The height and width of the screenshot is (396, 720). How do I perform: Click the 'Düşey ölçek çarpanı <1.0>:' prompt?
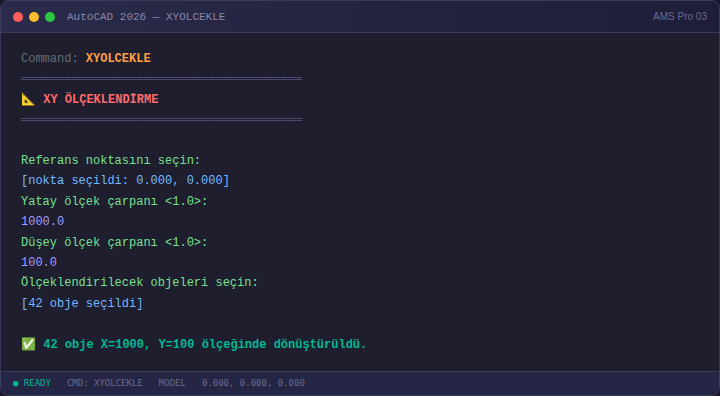point(114,242)
